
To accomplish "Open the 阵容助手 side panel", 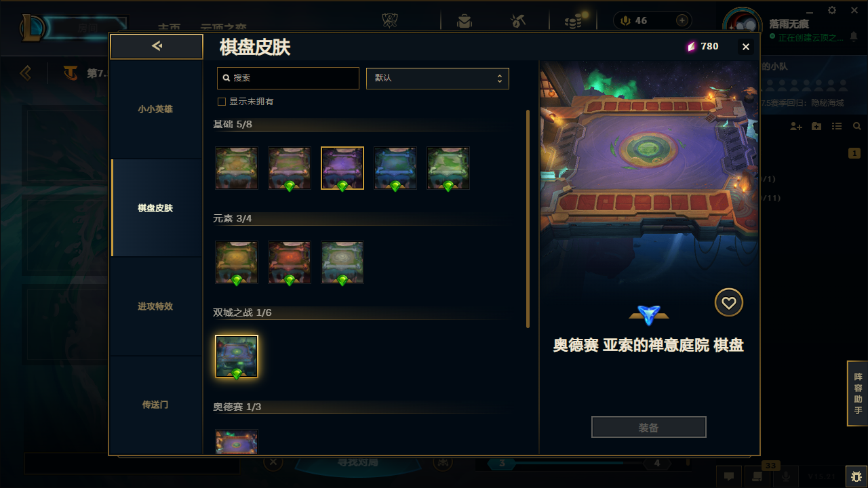I will 858,394.
